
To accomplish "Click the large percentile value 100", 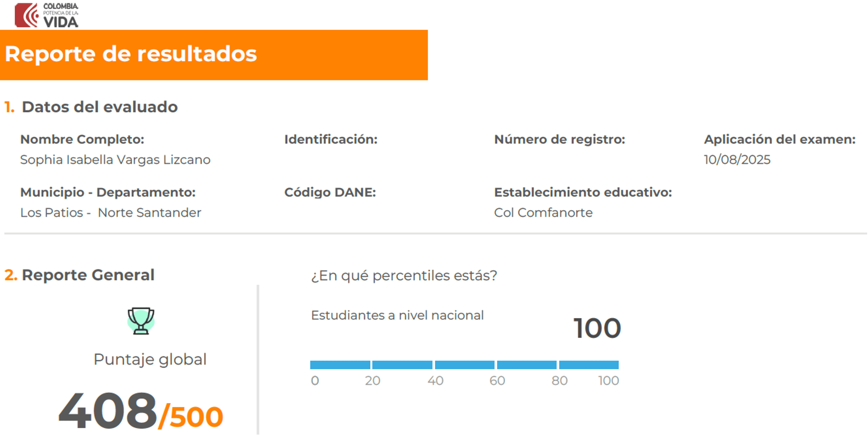I will tap(597, 328).
